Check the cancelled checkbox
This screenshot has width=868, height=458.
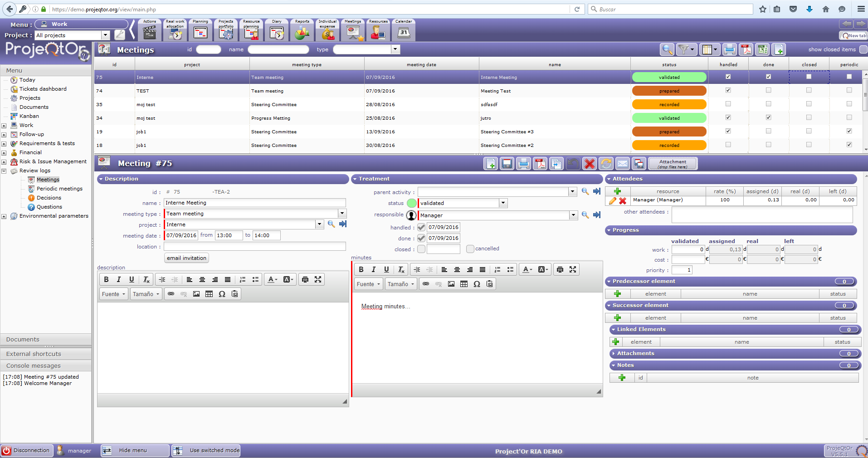470,249
